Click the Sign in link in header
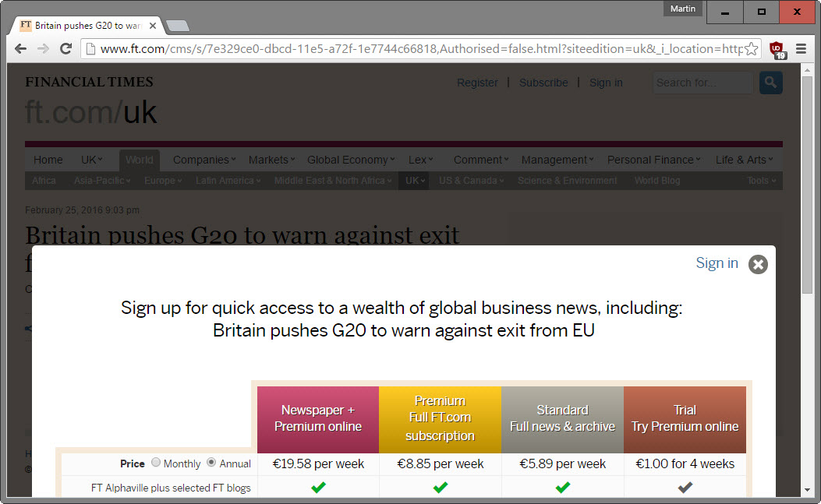 606,83
